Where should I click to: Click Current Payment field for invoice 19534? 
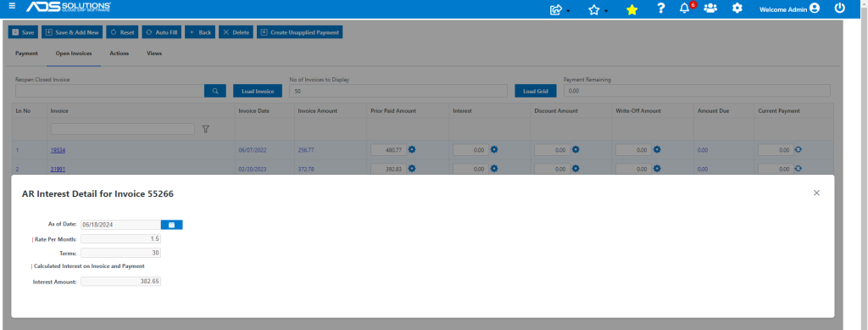point(776,149)
